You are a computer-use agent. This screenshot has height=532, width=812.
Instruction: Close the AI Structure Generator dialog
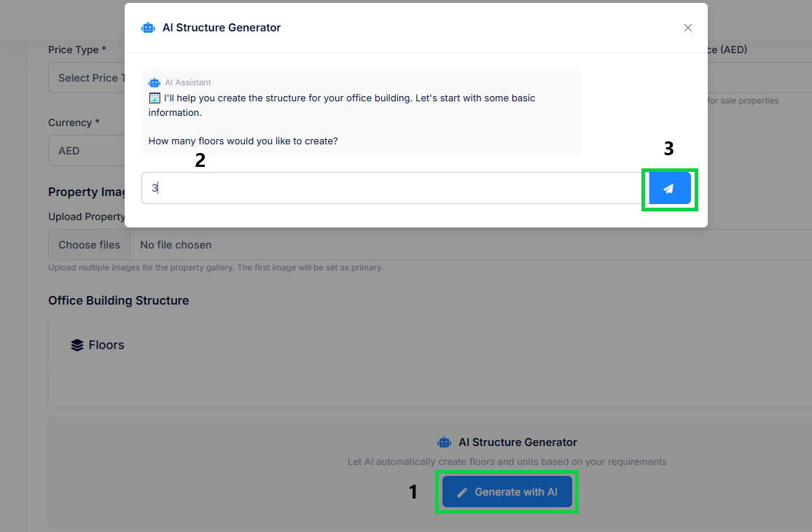tap(687, 28)
